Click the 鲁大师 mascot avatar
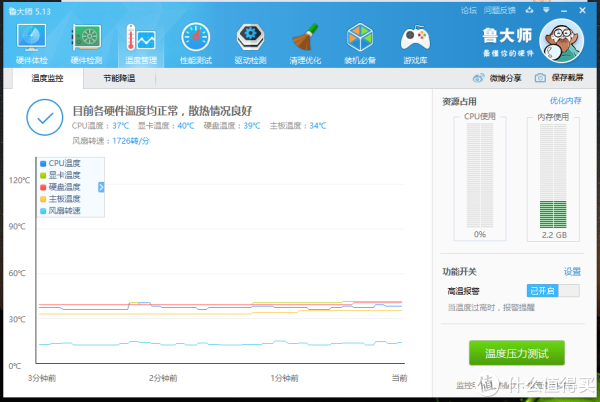 click(x=561, y=41)
